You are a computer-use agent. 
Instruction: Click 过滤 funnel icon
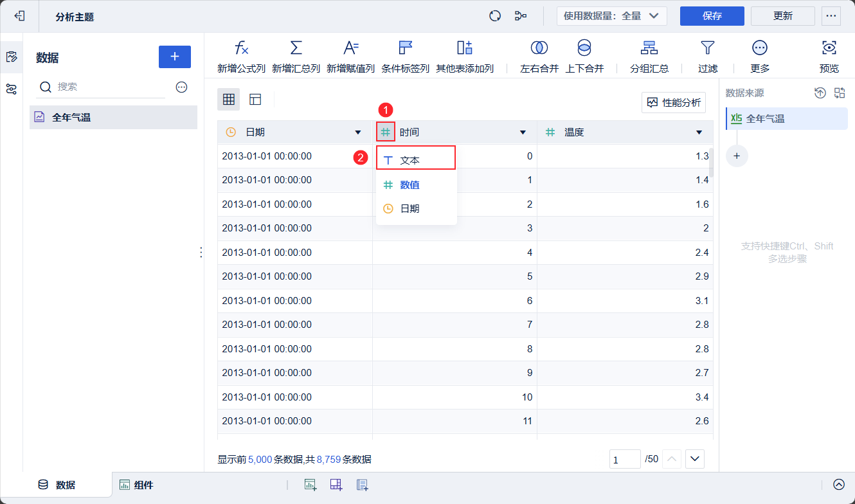708,48
